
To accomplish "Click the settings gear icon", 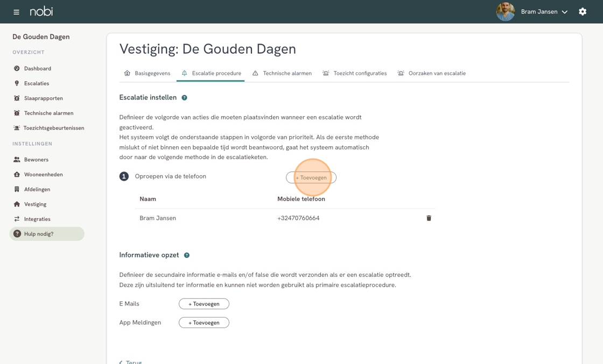I will 583,12.
